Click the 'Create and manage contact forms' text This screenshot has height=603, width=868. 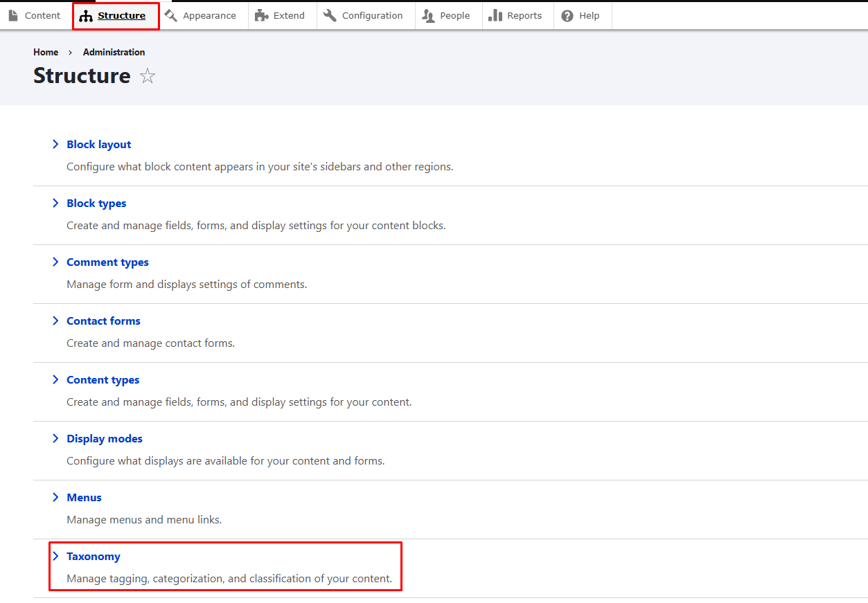pyautogui.click(x=150, y=343)
